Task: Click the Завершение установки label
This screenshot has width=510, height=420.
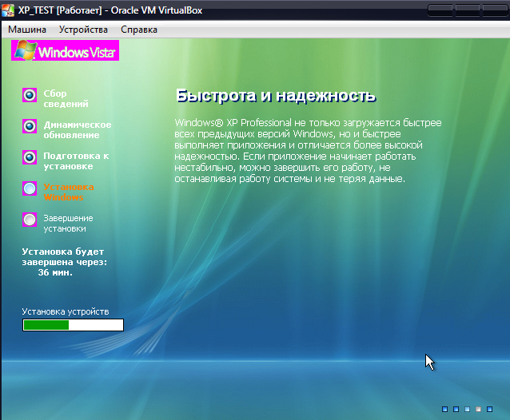Action: pyautogui.click(x=68, y=223)
